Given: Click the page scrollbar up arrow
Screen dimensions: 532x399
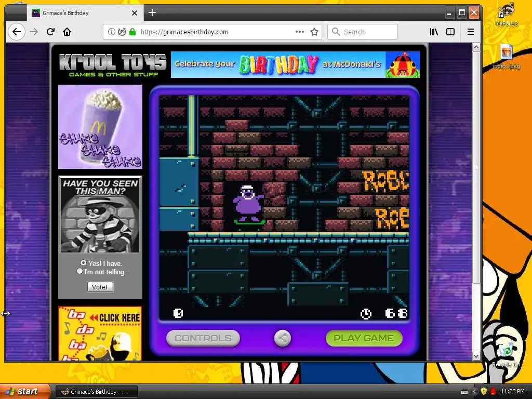Looking at the screenshot, I should coord(476,47).
